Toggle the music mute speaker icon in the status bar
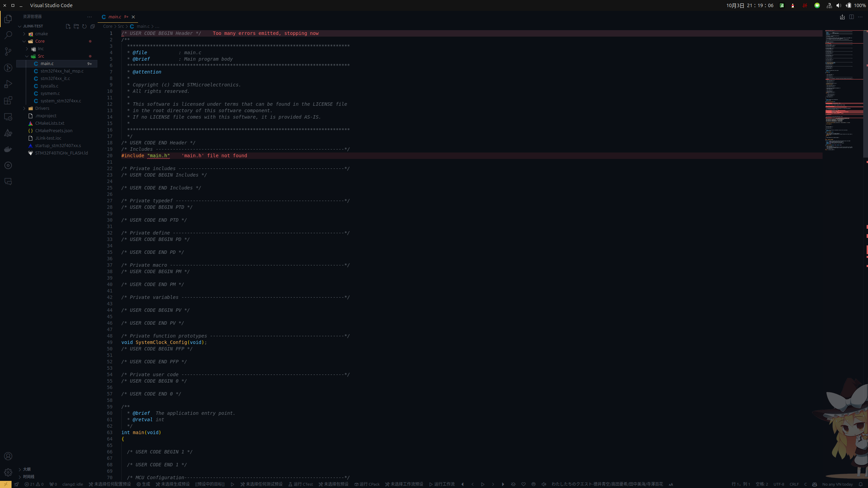This screenshot has width=868, height=488. [544, 484]
